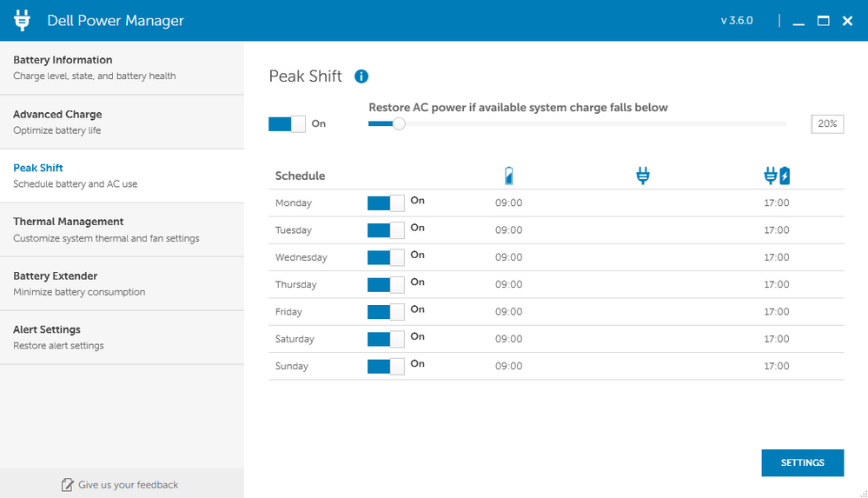Click the 20% threshold value box
This screenshot has height=498, width=868.
click(827, 123)
